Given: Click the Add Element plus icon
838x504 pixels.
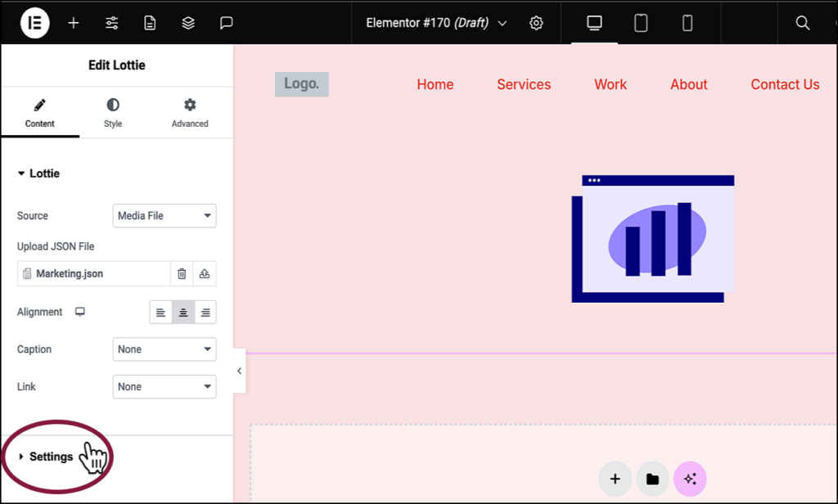Looking at the screenshot, I should click(x=73, y=22).
